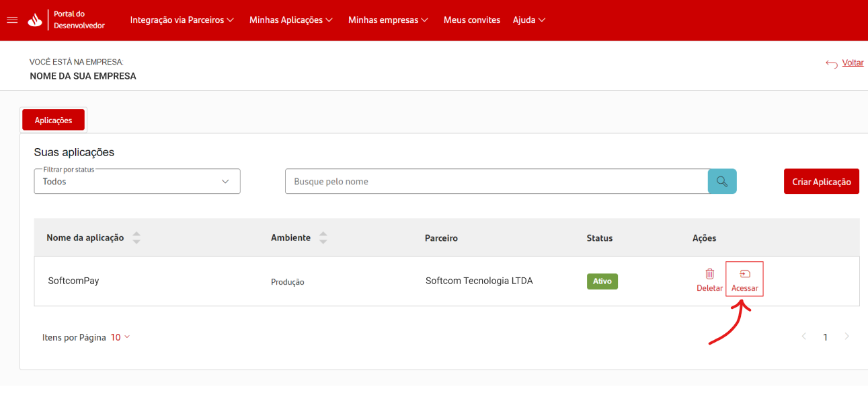Open the hamburger navigation menu
The height and width of the screenshot is (418, 868).
[x=11, y=20]
